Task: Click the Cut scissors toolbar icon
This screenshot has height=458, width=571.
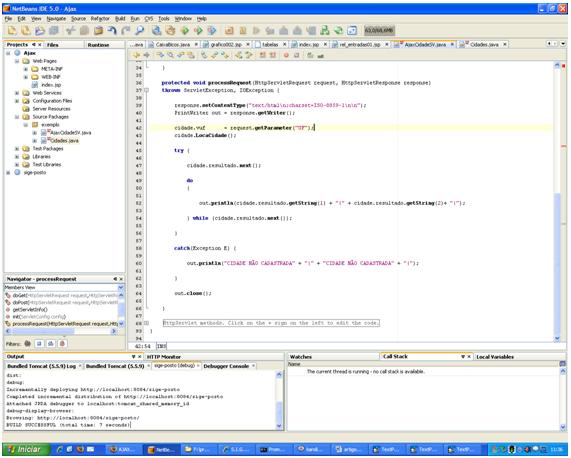Action: coord(70,31)
